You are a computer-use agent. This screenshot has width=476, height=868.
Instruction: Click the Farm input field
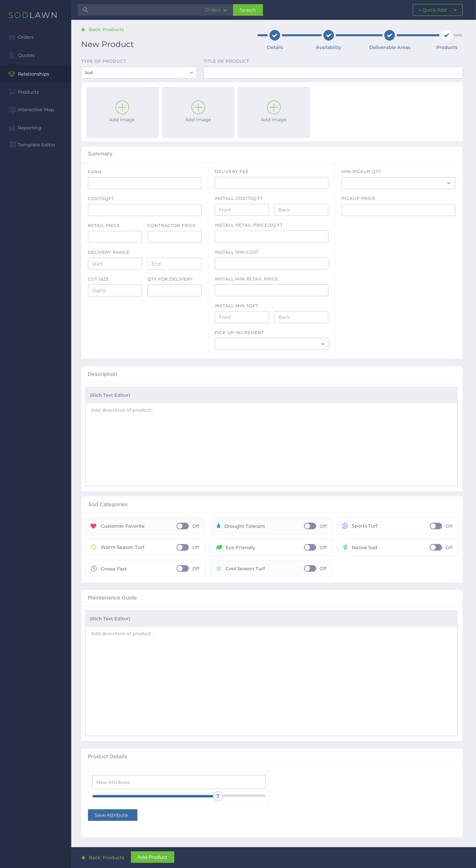click(144, 183)
